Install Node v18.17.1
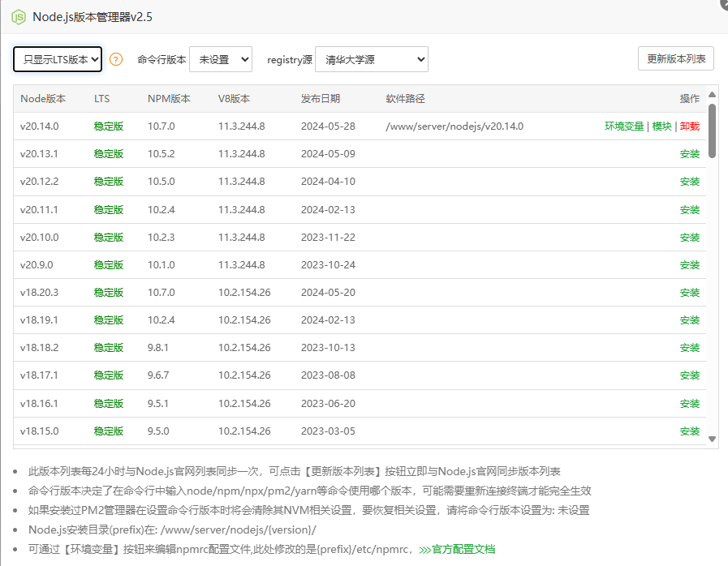Viewport: 728px width, 566px height. point(690,375)
